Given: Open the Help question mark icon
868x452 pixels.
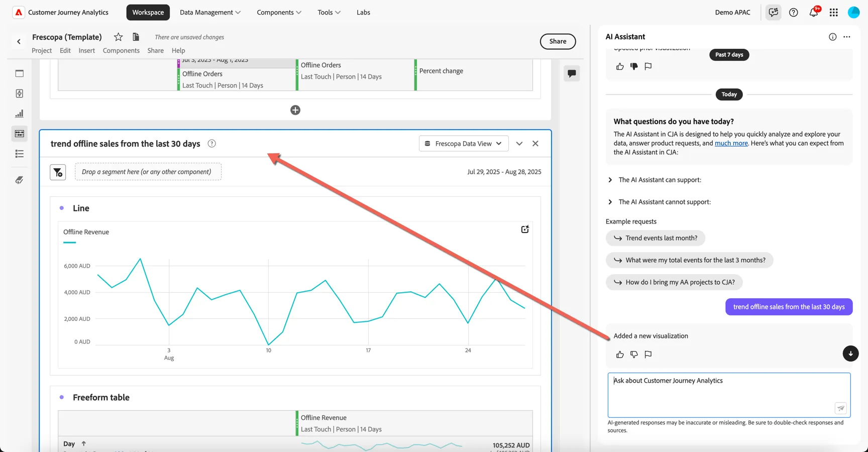Looking at the screenshot, I should [x=794, y=12].
